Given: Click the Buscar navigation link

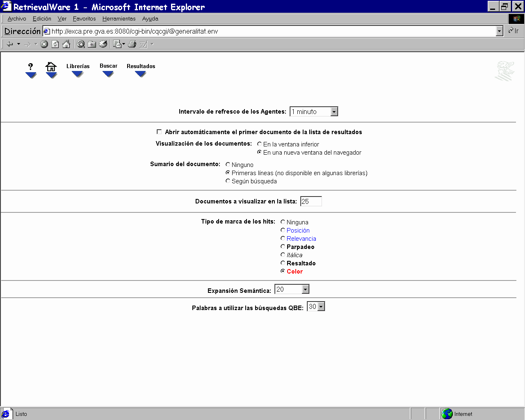Looking at the screenshot, I should (x=108, y=66).
